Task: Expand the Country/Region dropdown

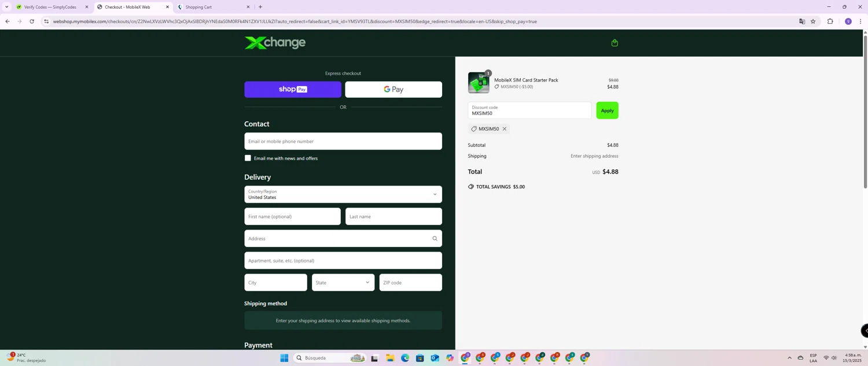Action: [343, 194]
